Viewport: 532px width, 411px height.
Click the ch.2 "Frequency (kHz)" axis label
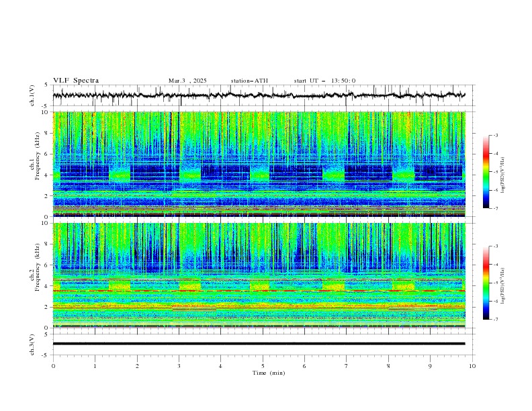[x=39, y=267]
